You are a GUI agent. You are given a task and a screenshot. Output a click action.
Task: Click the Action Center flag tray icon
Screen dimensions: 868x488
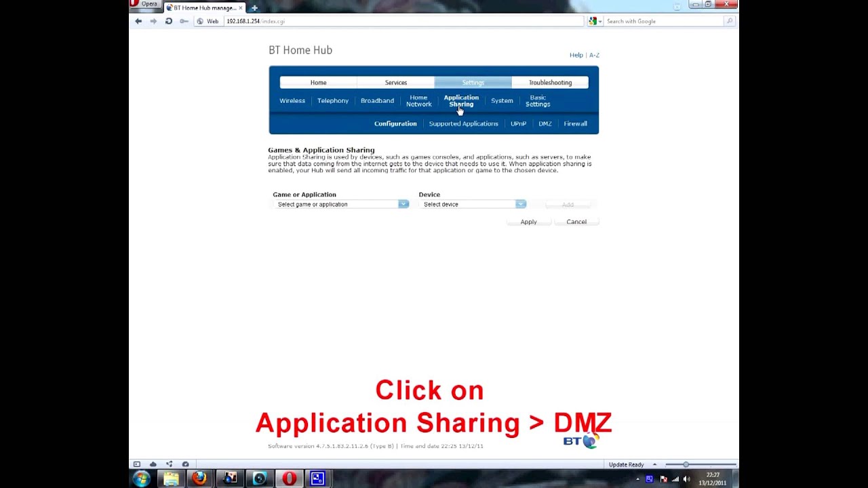tap(663, 479)
